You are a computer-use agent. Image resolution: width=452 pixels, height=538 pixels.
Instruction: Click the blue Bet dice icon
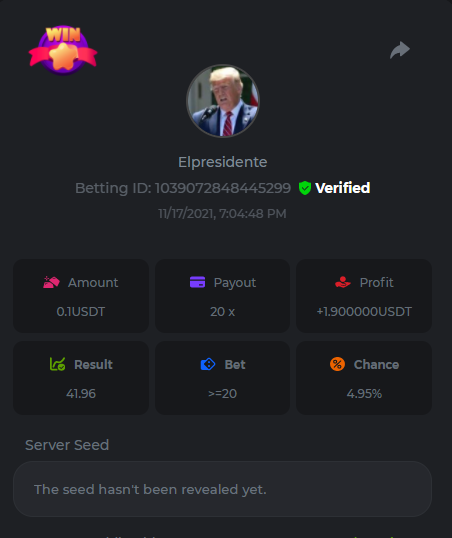pyautogui.click(x=208, y=364)
